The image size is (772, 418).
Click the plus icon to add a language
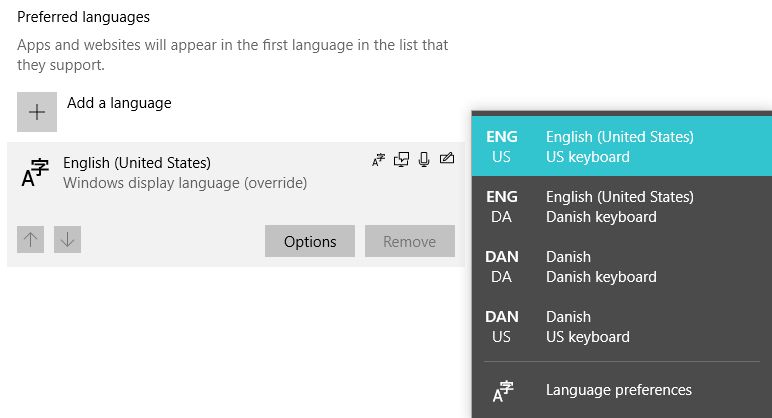37,112
